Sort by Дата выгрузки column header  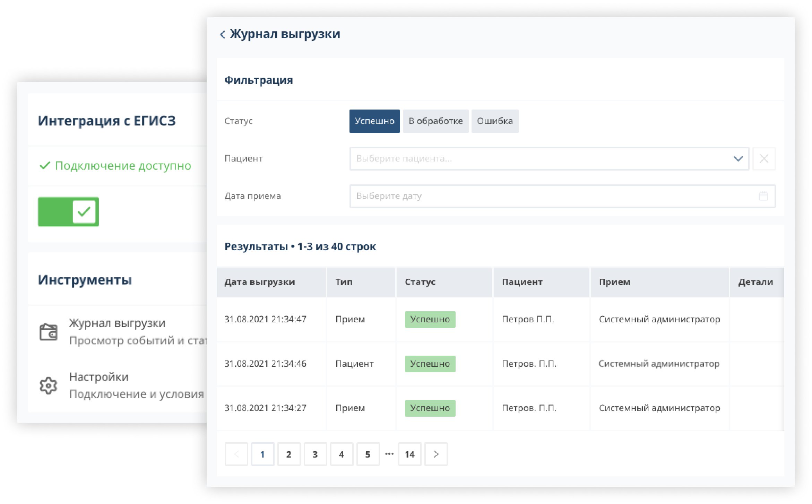[x=260, y=282]
